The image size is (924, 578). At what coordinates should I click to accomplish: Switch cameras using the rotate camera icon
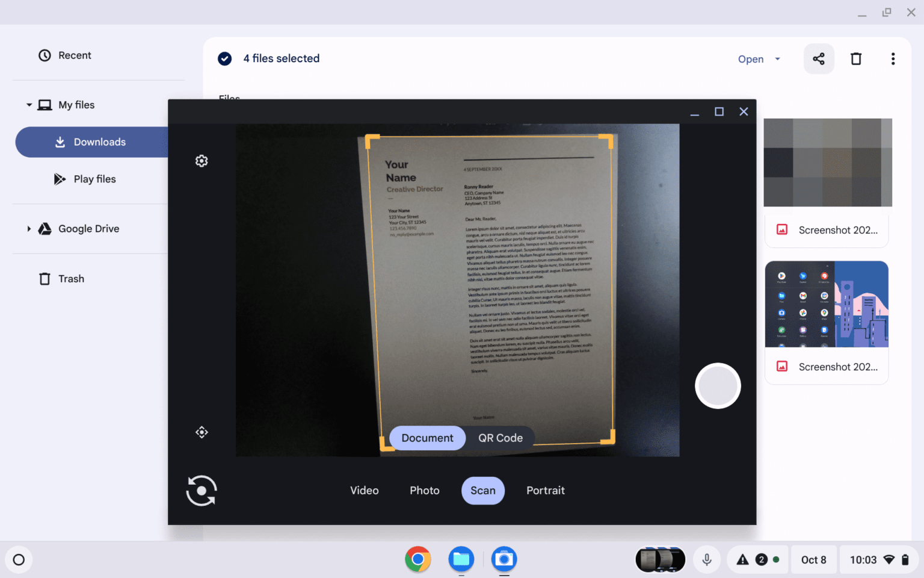tap(202, 491)
